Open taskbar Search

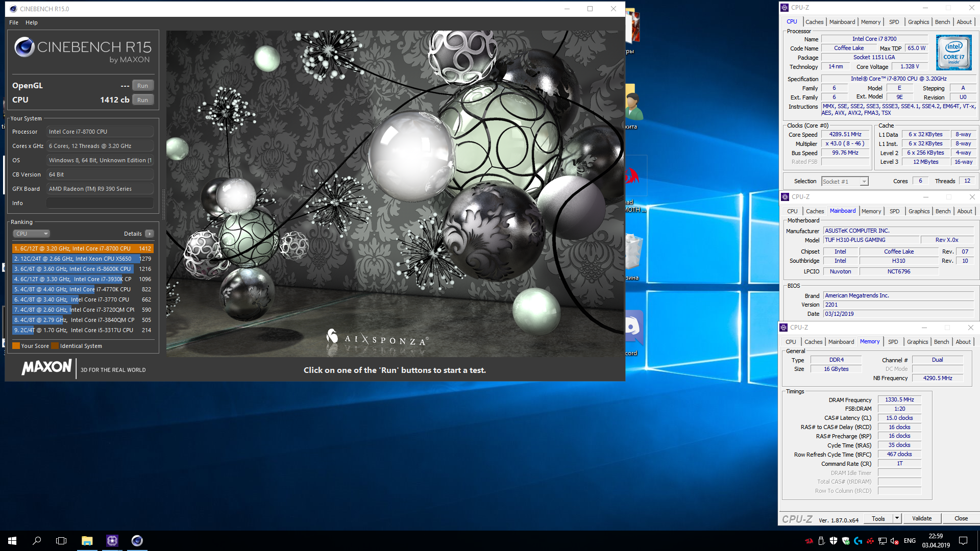(37, 541)
